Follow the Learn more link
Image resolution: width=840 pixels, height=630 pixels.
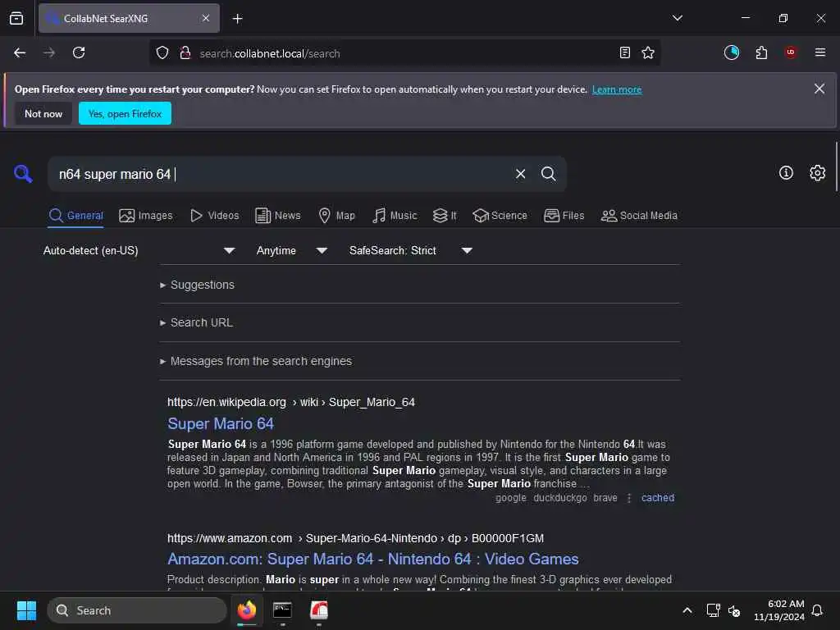(x=617, y=89)
